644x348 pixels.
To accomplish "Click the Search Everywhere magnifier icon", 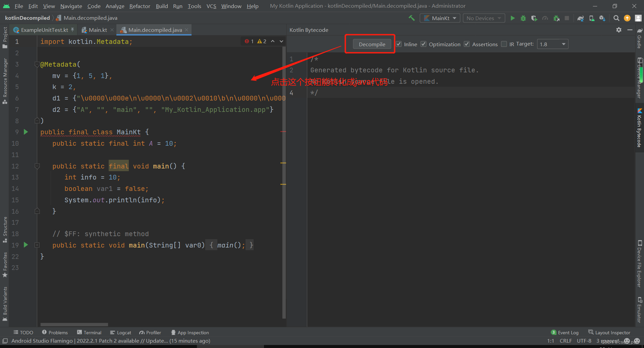I will tap(616, 18).
